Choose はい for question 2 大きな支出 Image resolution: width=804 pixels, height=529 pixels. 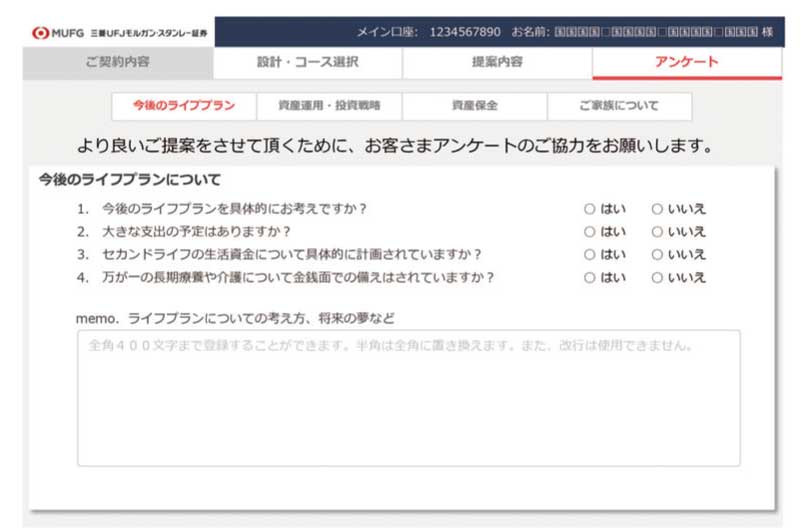pos(589,232)
